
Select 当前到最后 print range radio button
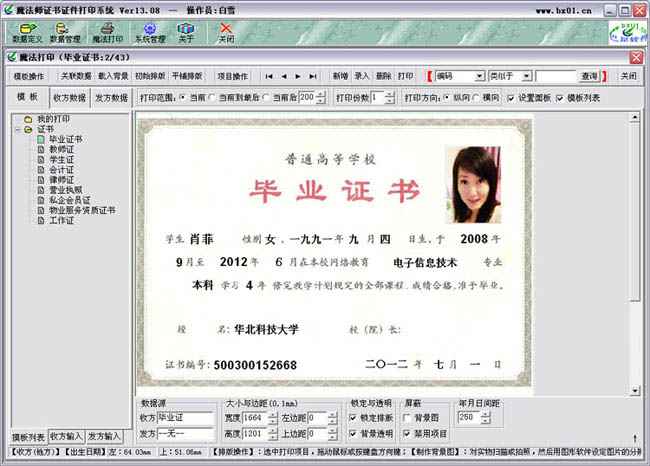pyautogui.click(x=213, y=98)
